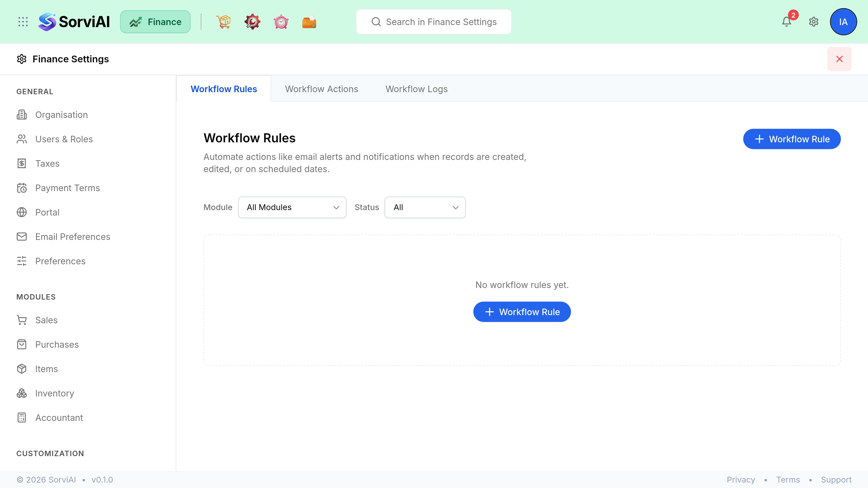Click the Inventory boxes icon
The width and height of the screenshot is (868, 488).
(21, 393)
